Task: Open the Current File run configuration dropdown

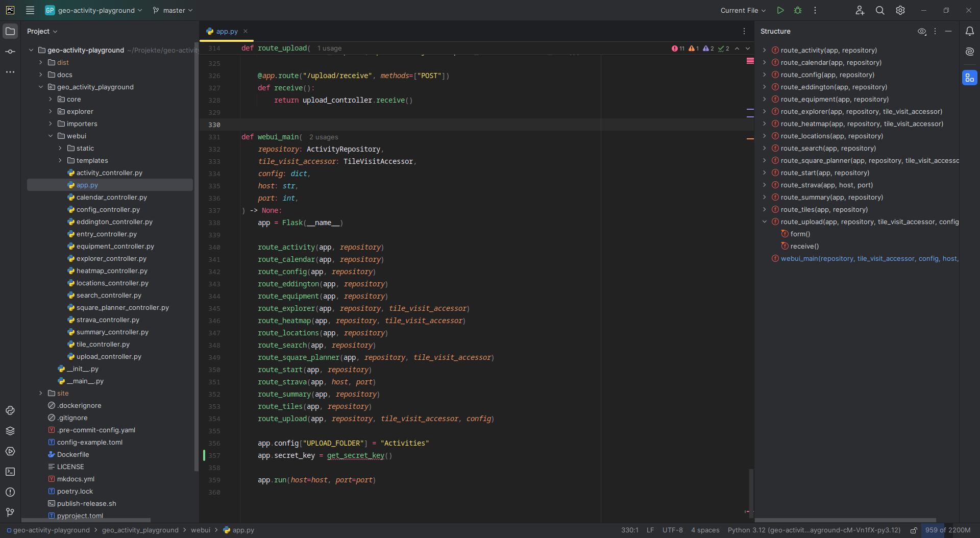Action: (743, 10)
